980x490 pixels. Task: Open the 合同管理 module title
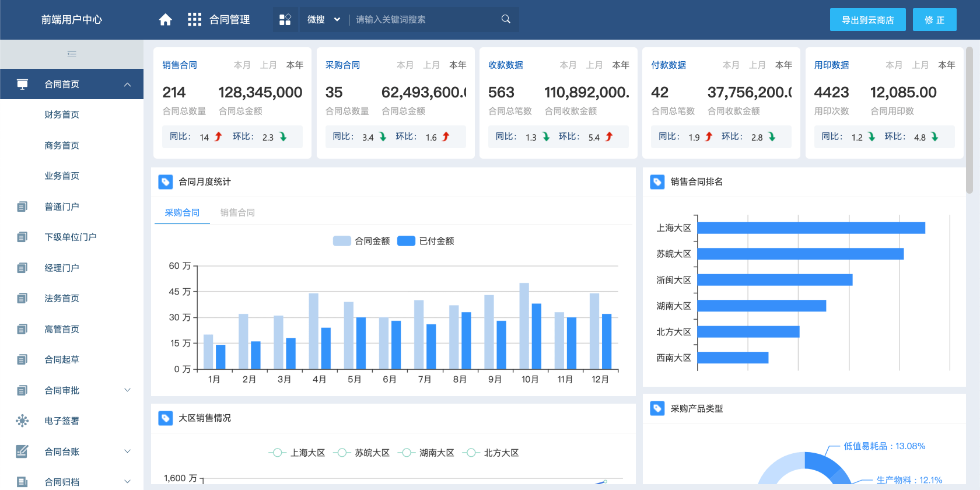coord(230,20)
